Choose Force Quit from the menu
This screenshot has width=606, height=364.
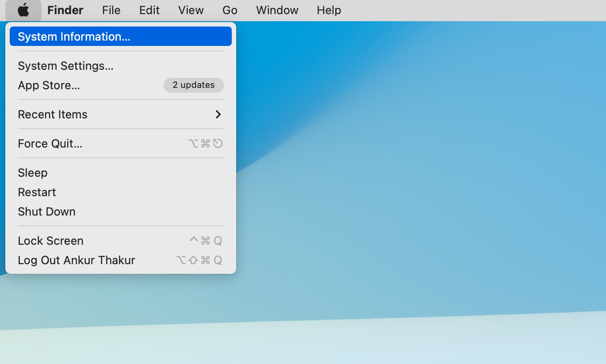tap(50, 144)
